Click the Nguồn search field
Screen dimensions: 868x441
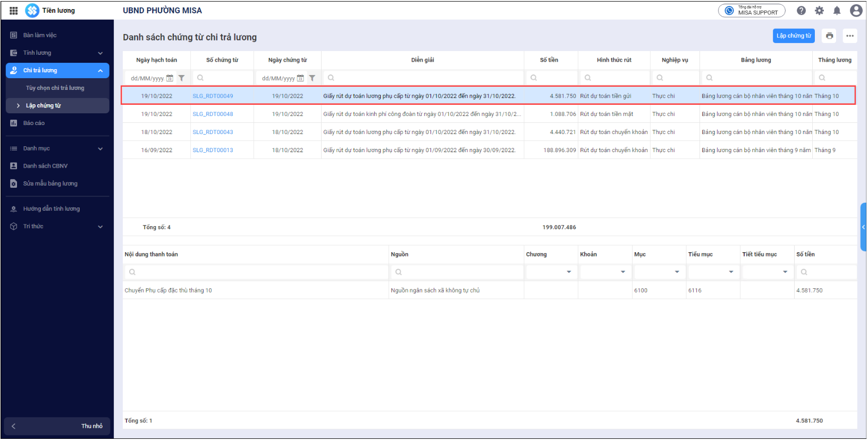[x=457, y=272]
